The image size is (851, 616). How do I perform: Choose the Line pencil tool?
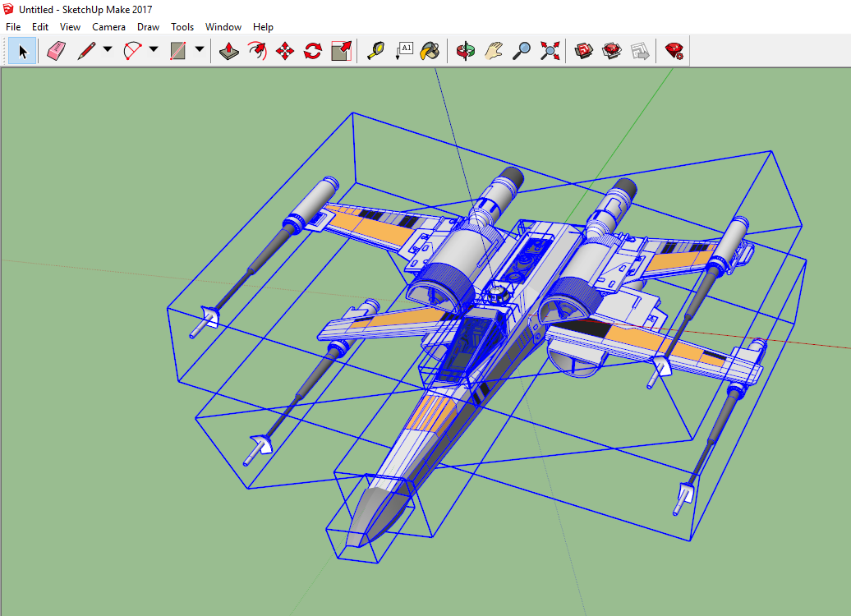(x=86, y=51)
